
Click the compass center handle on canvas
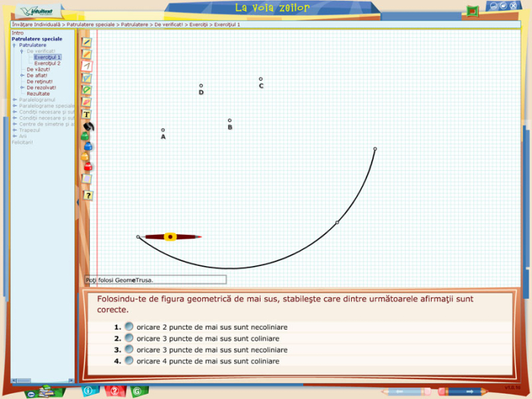(x=170, y=237)
